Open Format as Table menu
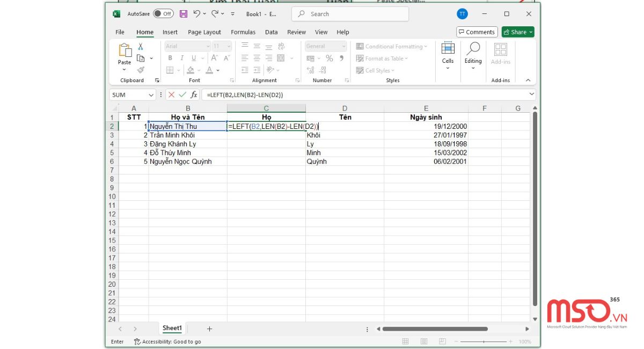Viewport: 644px width, 349px height. click(x=382, y=59)
